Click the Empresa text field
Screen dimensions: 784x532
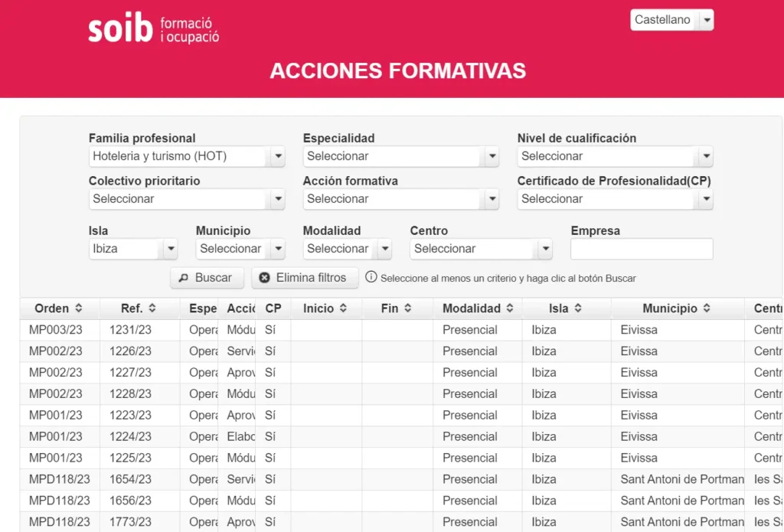[x=642, y=249]
